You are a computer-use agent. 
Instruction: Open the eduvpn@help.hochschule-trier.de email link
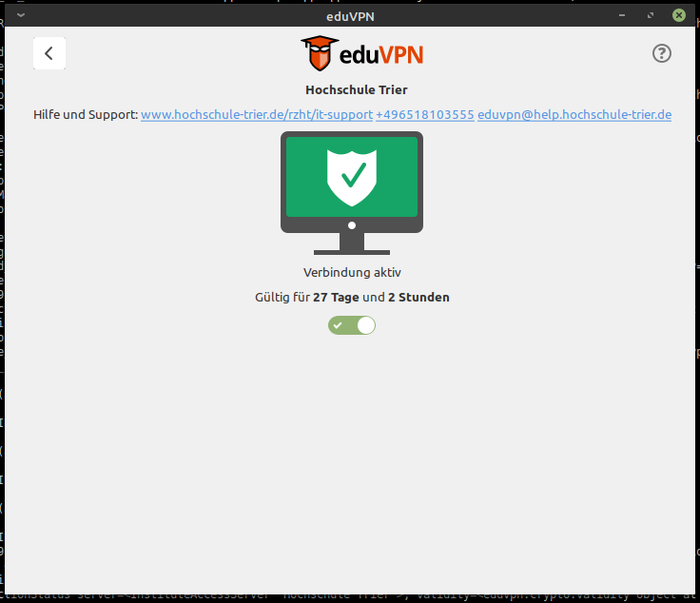tap(574, 115)
